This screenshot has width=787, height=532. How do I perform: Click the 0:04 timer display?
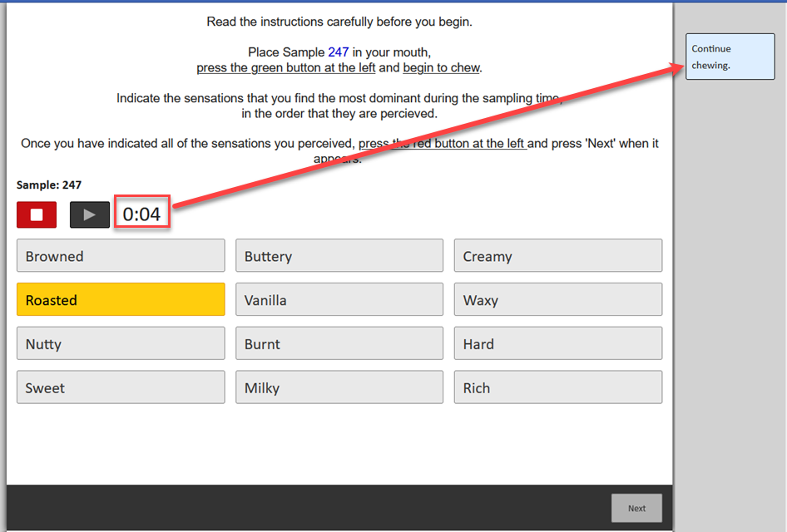coord(142,214)
